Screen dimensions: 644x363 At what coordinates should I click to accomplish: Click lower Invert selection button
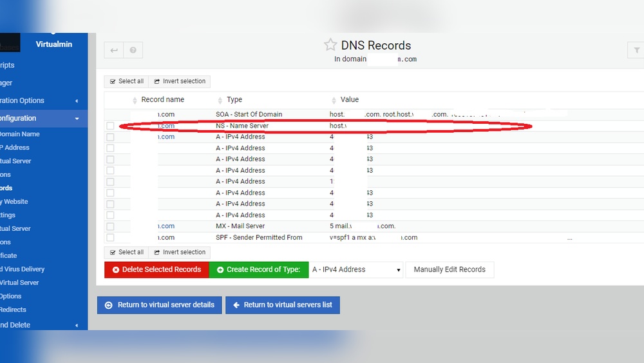click(x=180, y=252)
